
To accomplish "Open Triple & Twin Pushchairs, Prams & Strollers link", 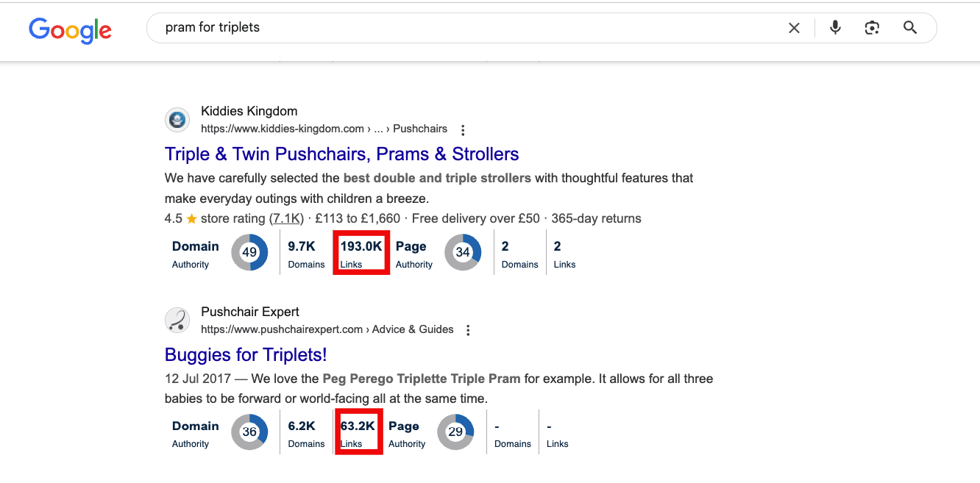I will click(341, 154).
